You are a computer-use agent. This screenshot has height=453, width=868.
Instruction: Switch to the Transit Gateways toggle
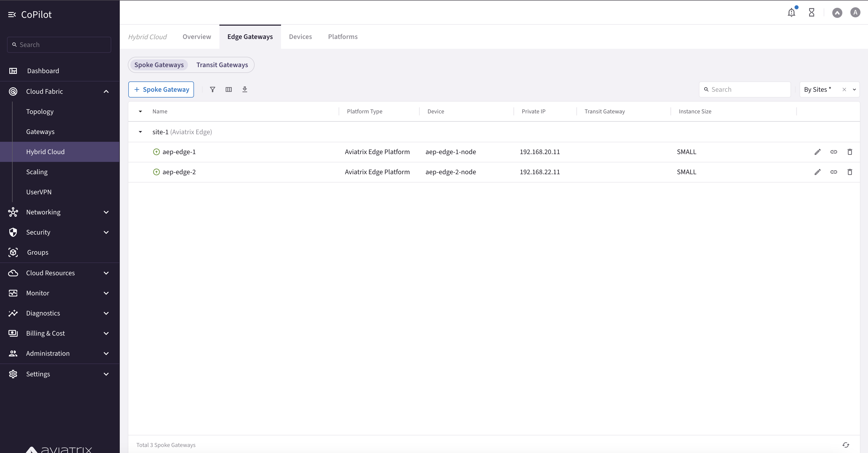(222, 65)
